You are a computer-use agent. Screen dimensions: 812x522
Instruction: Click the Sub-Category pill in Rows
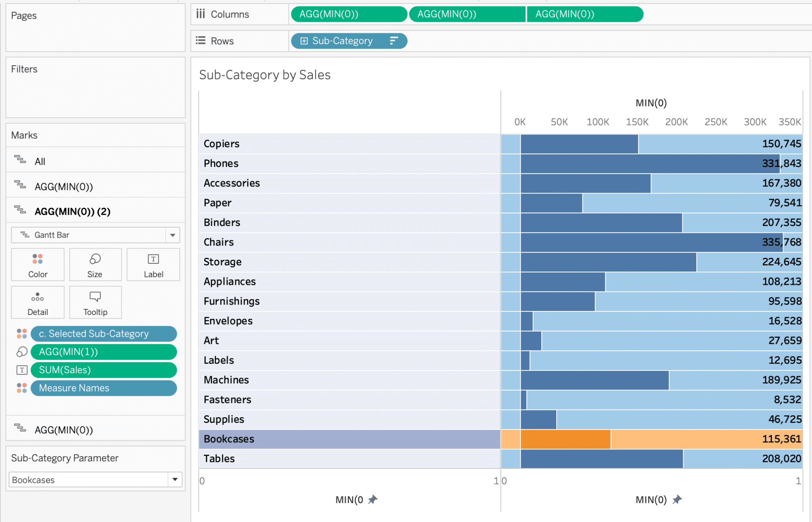click(x=349, y=41)
